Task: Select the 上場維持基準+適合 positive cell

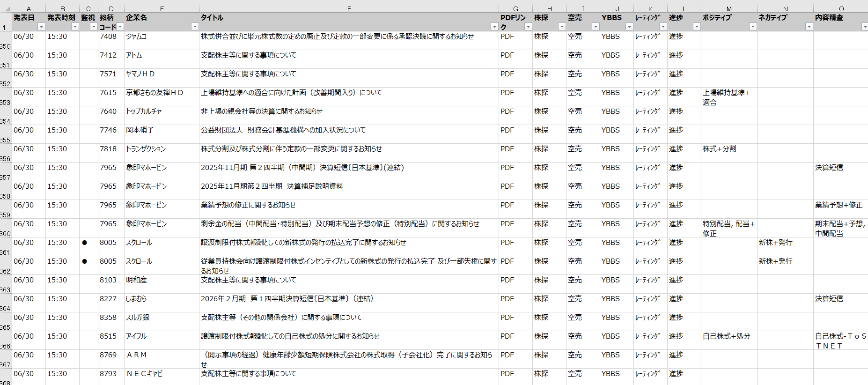Action: point(729,97)
